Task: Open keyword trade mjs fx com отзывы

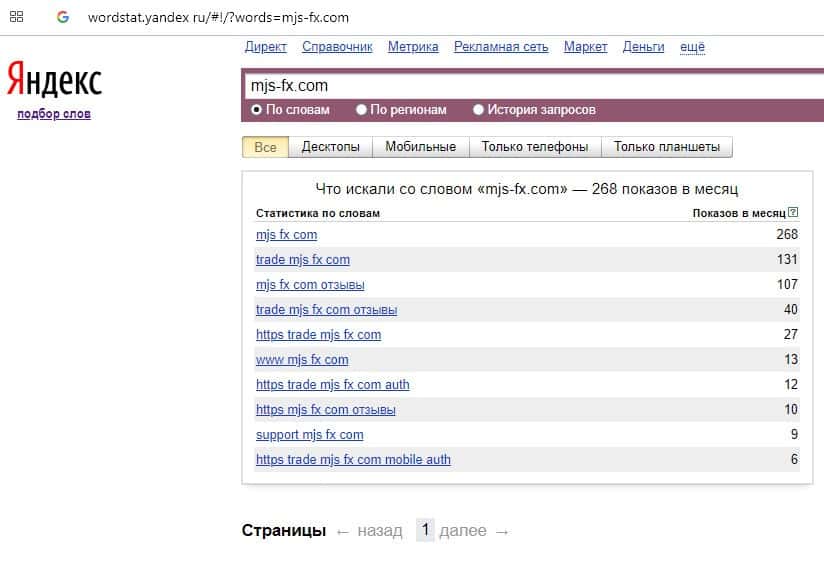Action: (326, 310)
